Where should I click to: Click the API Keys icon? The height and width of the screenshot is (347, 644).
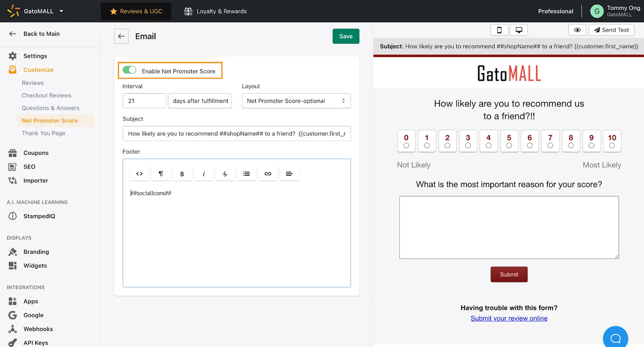[x=12, y=343]
